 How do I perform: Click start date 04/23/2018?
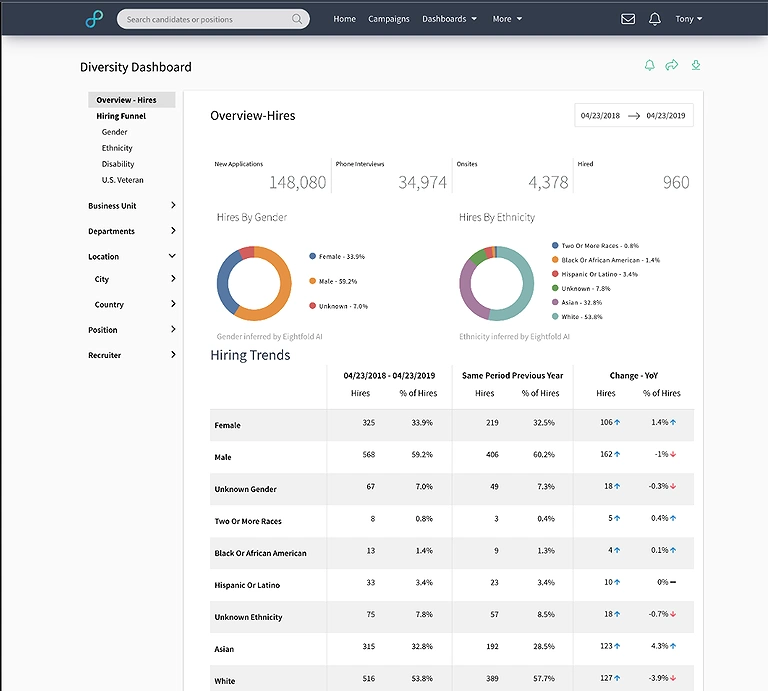coord(600,116)
